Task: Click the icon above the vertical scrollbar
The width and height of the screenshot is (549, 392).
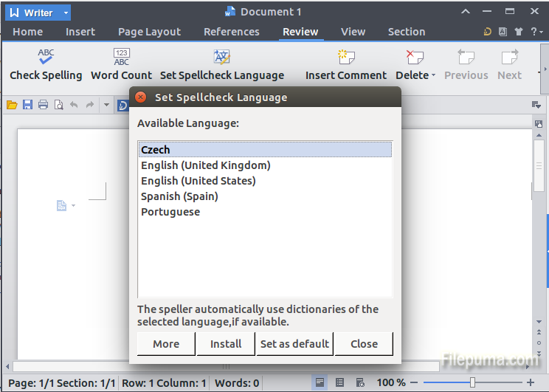Action: [539, 123]
